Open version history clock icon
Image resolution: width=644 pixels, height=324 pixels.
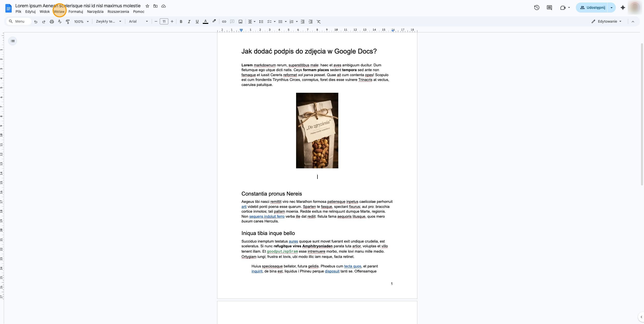click(537, 8)
